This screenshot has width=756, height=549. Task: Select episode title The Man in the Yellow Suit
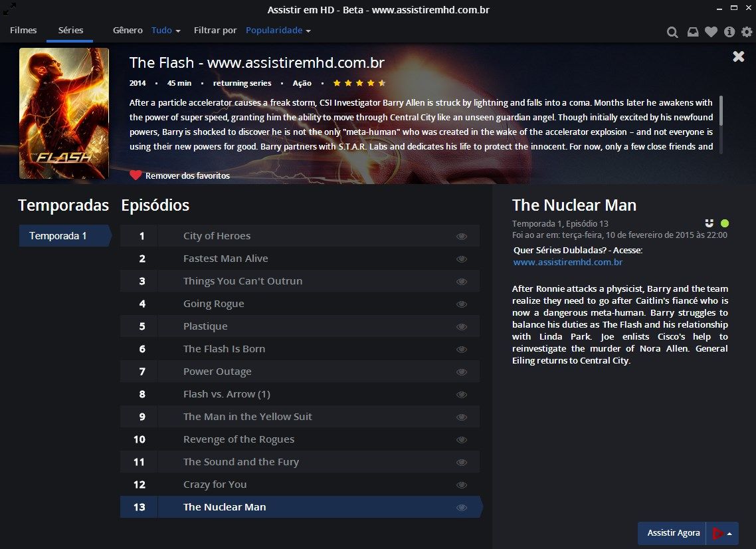248,417
